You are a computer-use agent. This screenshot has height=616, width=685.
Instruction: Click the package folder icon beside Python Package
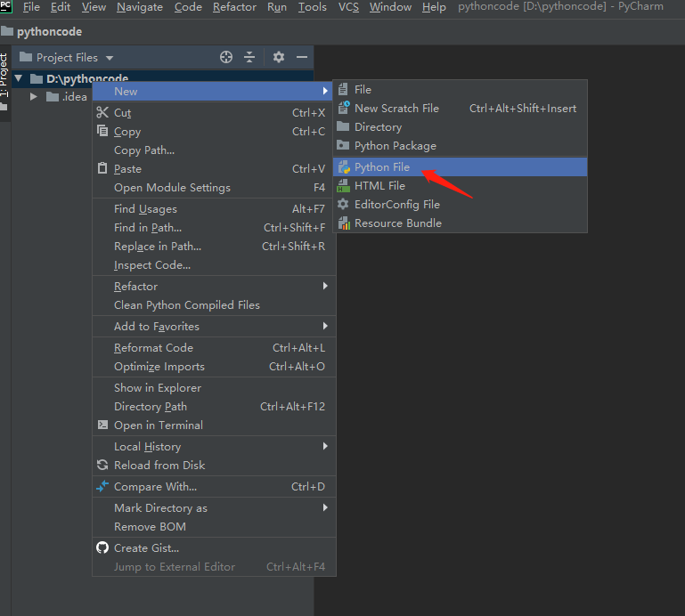(343, 145)
